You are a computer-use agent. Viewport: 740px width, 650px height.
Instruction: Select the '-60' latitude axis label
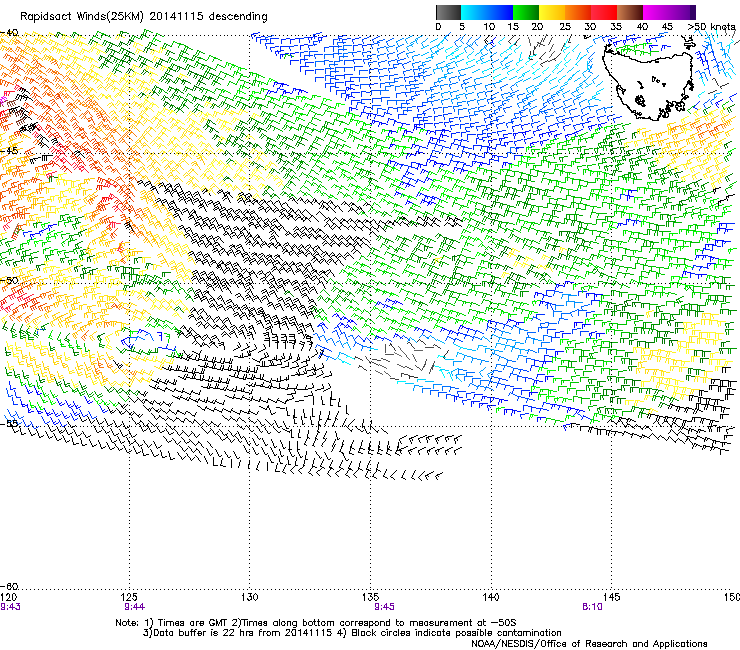point(9,586)
